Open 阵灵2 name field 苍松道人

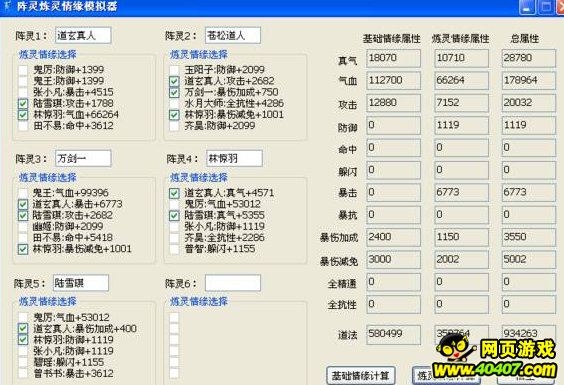coord(233,35)
